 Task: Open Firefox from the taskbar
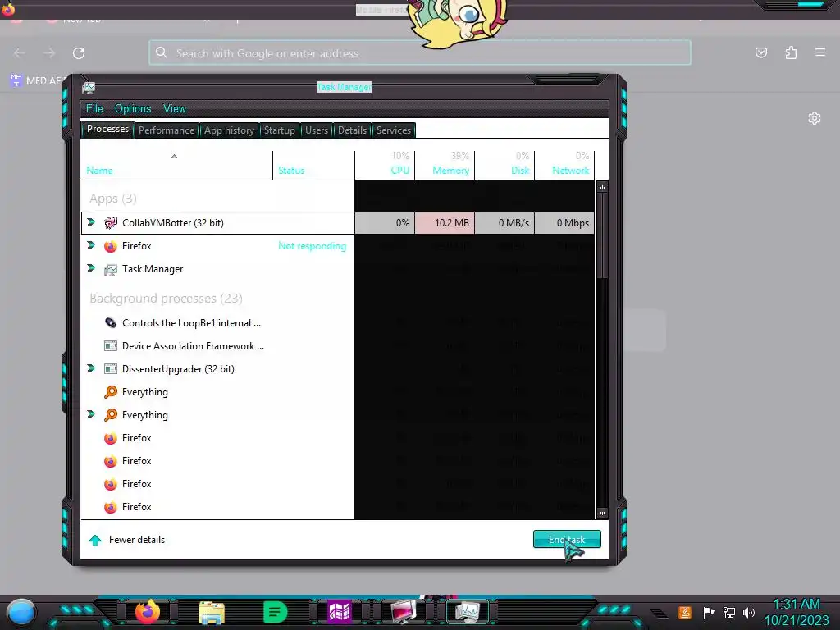(148, 612)
